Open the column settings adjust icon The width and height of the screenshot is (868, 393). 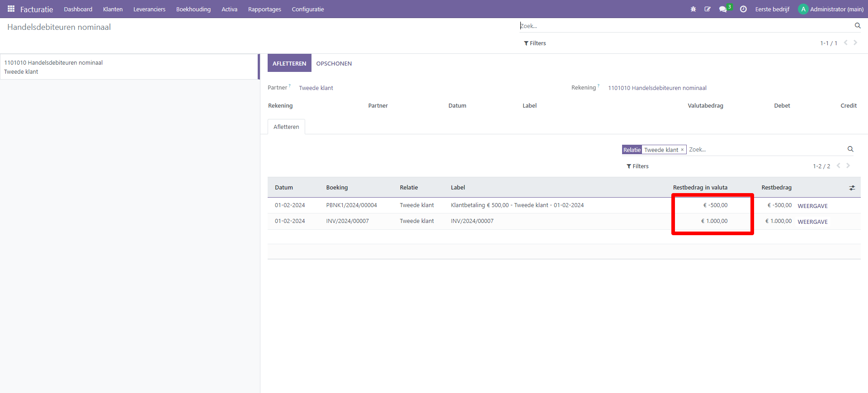point(852,188)
